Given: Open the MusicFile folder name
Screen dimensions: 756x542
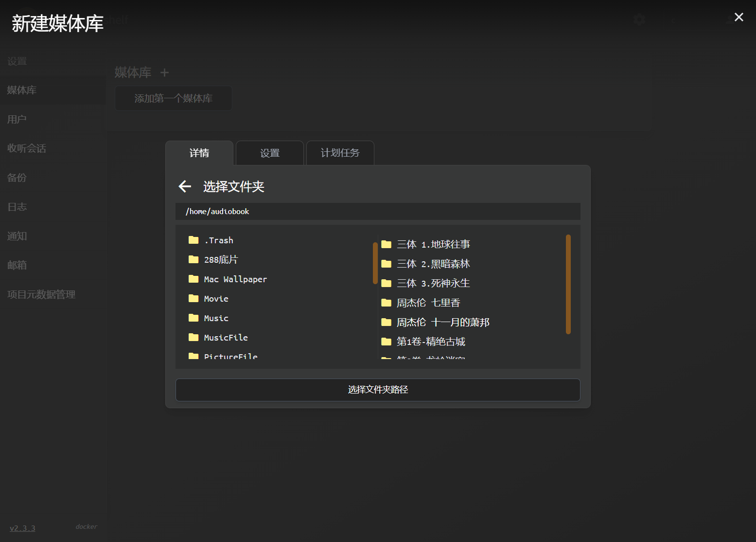Looking at the screenshot, I should [226, 338].
